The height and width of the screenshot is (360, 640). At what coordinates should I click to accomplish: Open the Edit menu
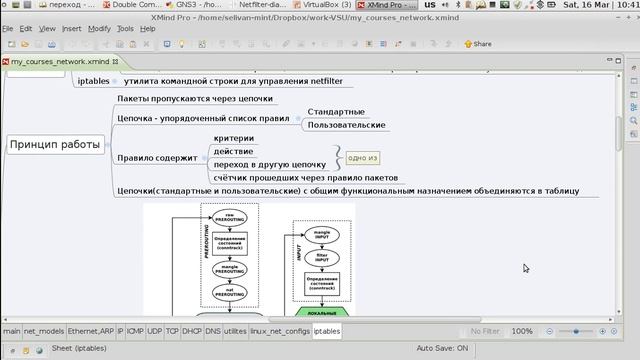[26, 29]
